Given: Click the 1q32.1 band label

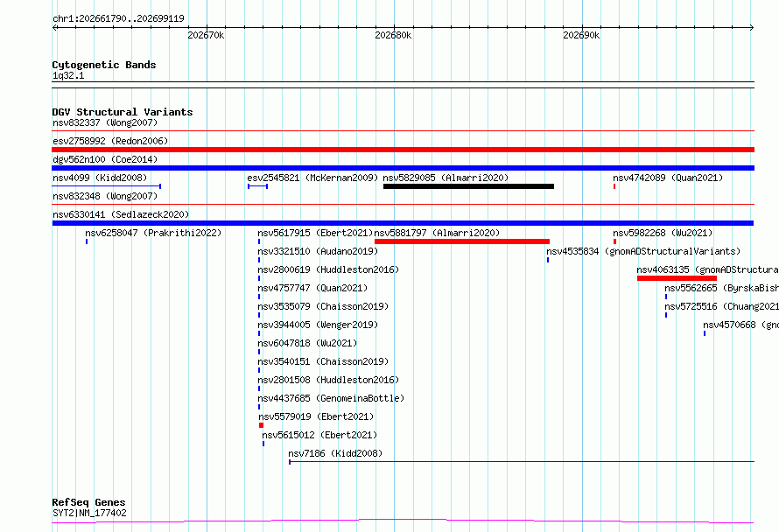Looking at the screenshot, I should [x=68, y=75].
